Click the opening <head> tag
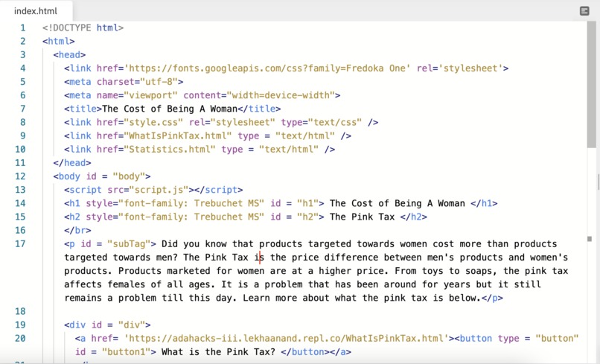The image size is (600, 364). click(69, 55)
